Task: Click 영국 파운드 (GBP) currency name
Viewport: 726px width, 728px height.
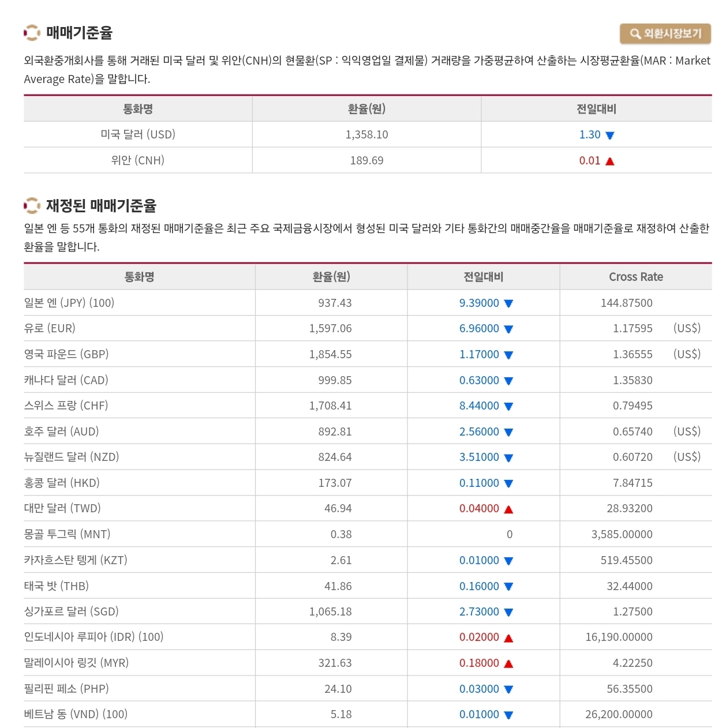Action: coord(66,354)
